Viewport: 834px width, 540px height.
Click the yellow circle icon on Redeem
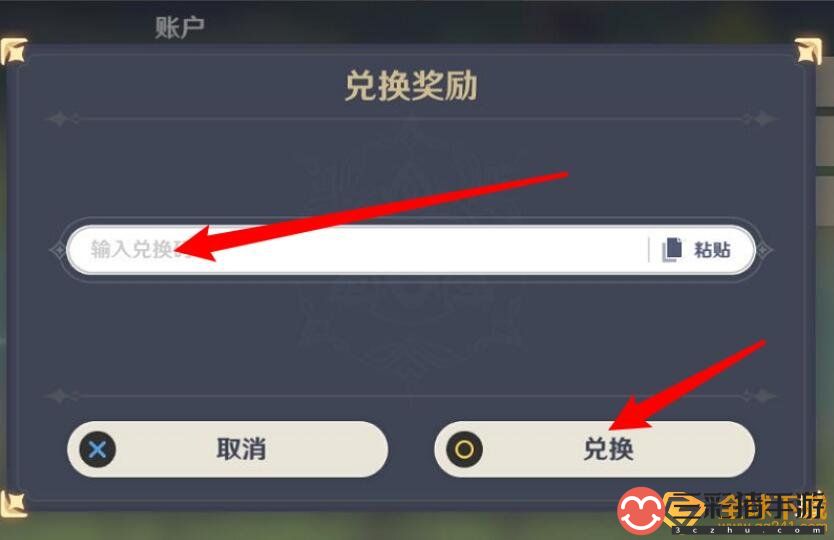464,450
